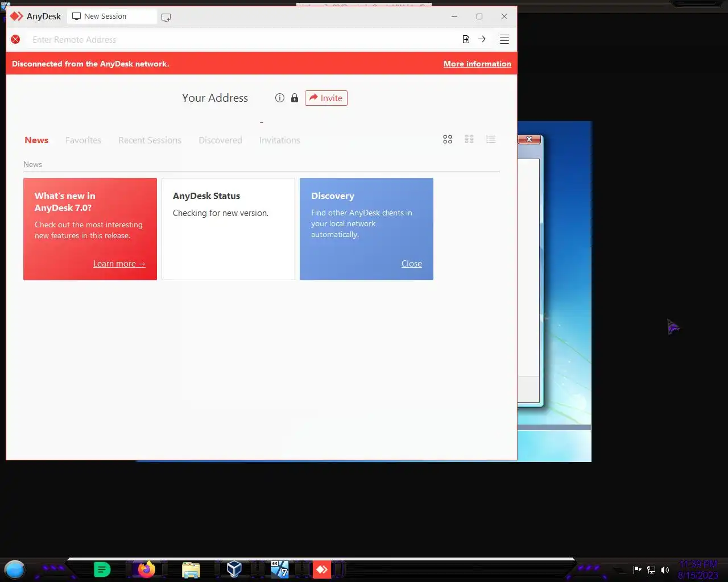Open the hamburger main menu

[504, 39]
